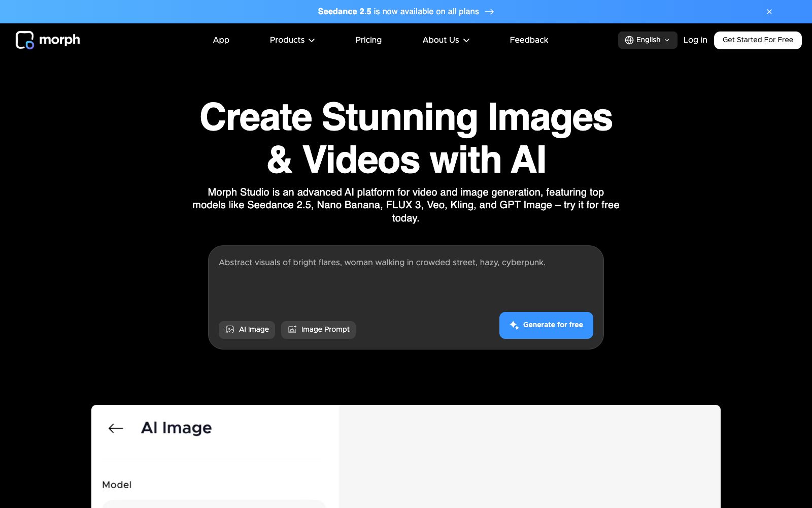
Task: Click the "AI Image" panel heading
Action: (x=176, y=428)
